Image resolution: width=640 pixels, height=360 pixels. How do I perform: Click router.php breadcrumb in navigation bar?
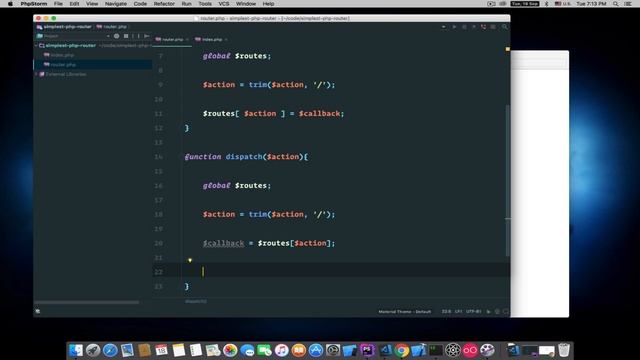pos(115,27)
